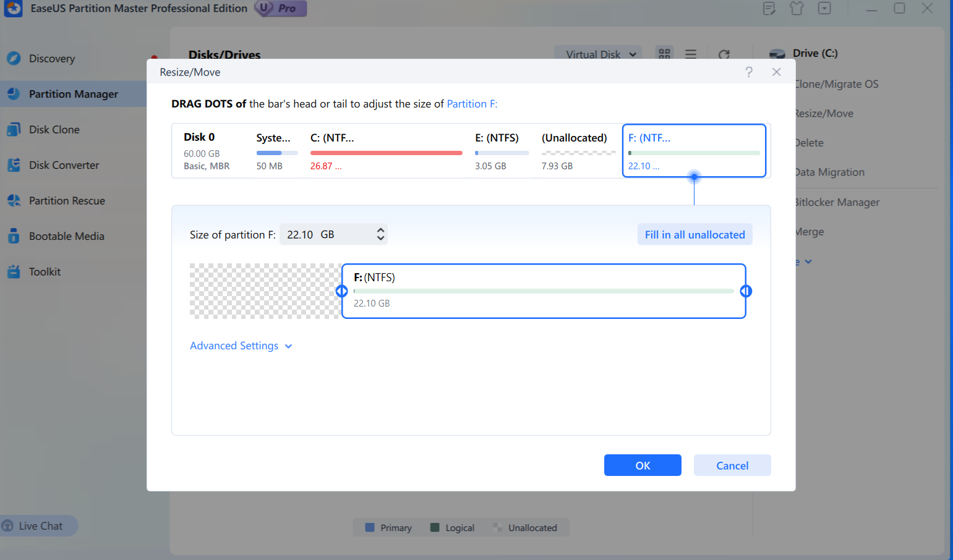Choose Resize/Move in right panel
Screen dimensions: 953x560
click(824, 114)
